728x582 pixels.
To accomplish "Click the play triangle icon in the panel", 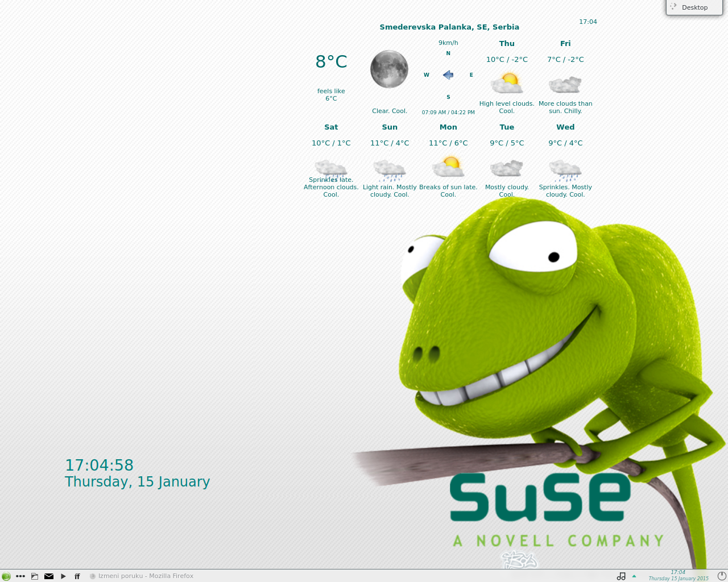I will (63, 576).
